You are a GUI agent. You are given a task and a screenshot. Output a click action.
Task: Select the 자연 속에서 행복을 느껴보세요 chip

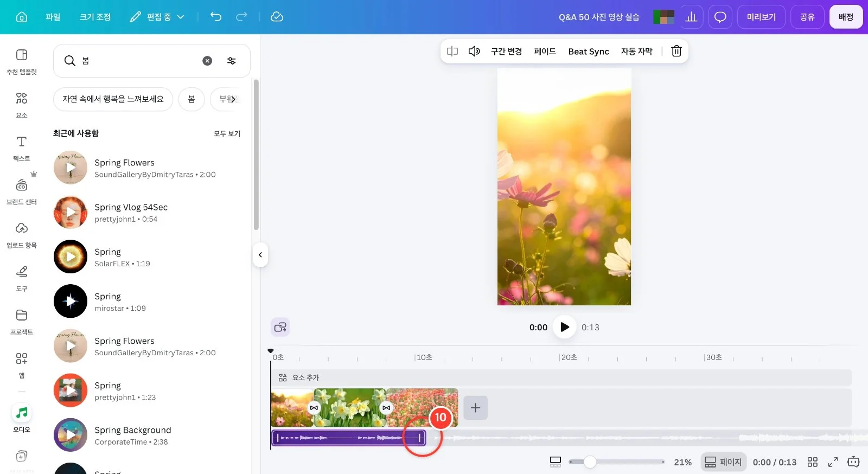click(113, 99)
